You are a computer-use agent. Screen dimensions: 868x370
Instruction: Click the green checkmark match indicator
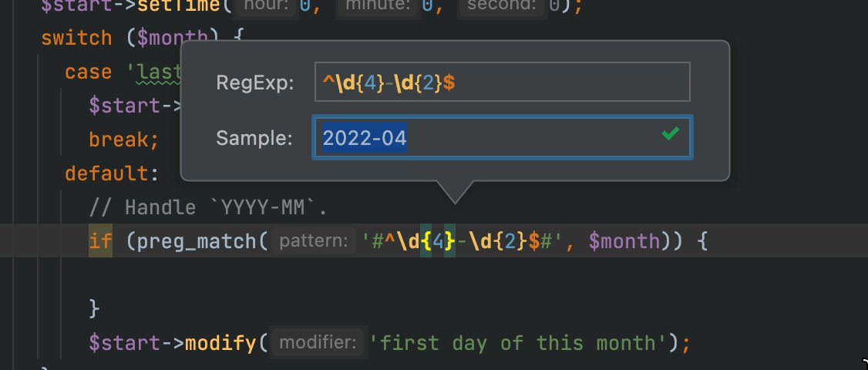tap(671, 133)
